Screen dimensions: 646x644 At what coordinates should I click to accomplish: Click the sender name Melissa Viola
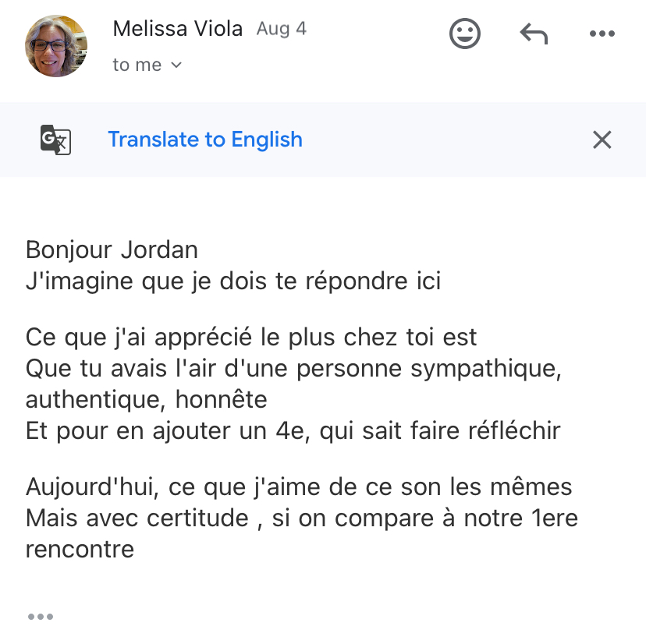[x=178, y=29]
